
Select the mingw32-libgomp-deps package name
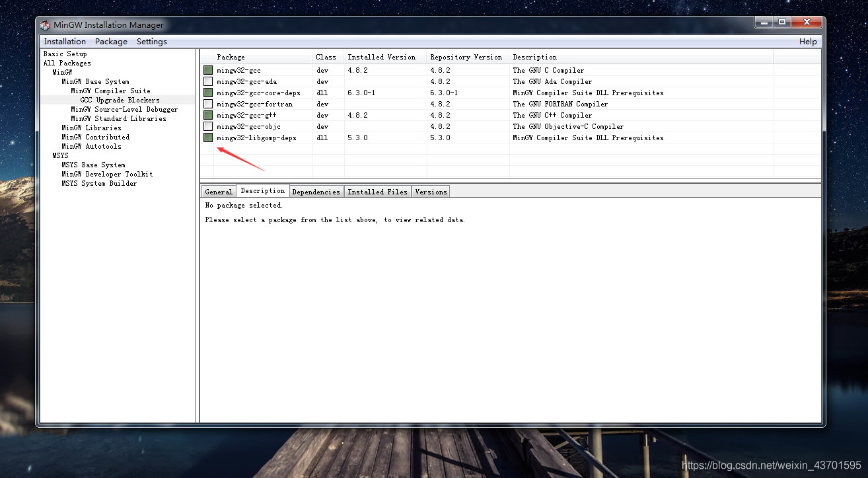(x=256, y=138)
